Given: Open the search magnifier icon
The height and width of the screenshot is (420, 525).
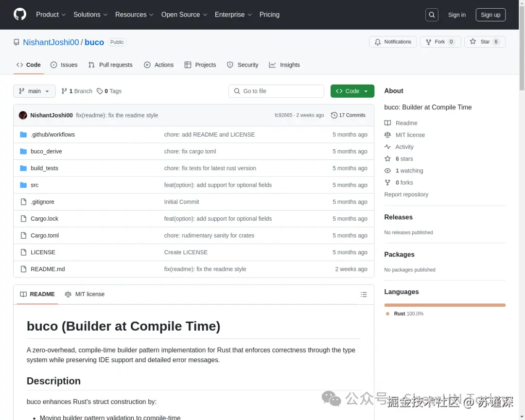Looking at the screenshot, I should pyautogui.click(x=432, y=15).
